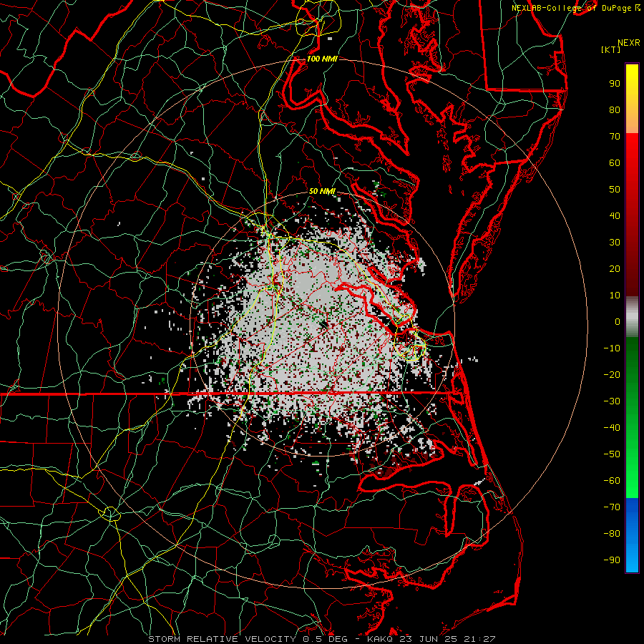Click the 0 value on the velocity scale

(x=618, y=322)
